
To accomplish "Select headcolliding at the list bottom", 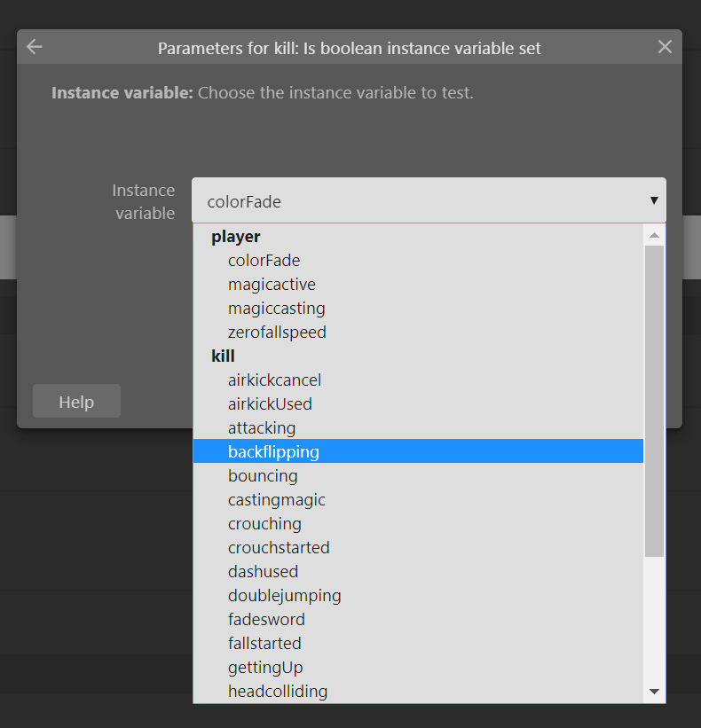I will pyautogui.click(x=418, y=691).
